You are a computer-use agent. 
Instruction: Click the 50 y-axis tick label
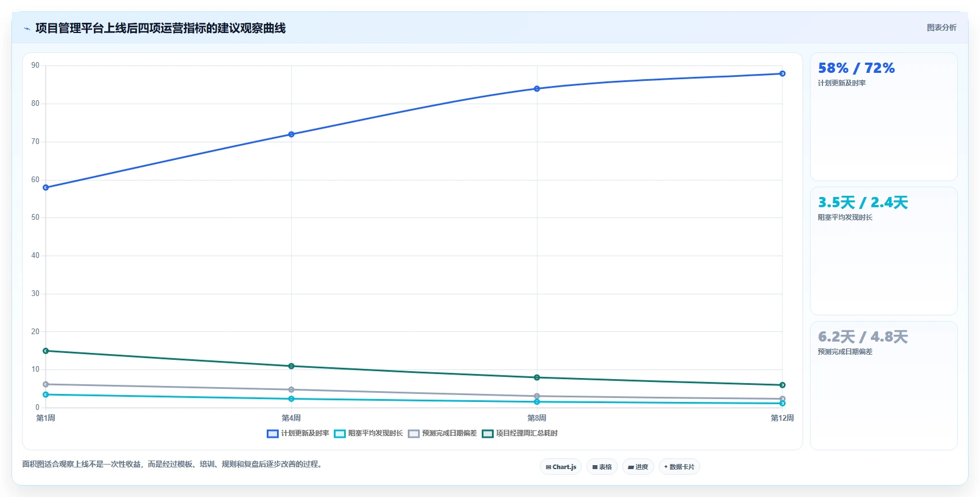tap(35, 217)
